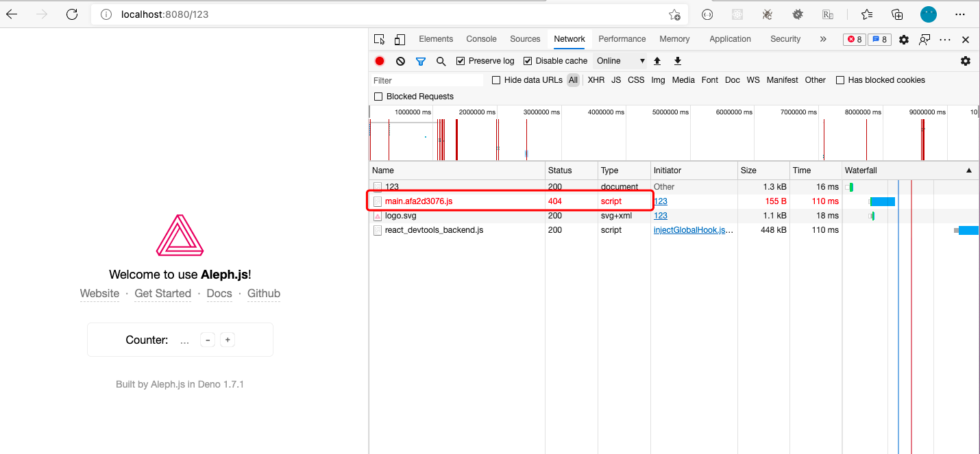Toggle Preserve log checkbox

[x=461, y=61]
